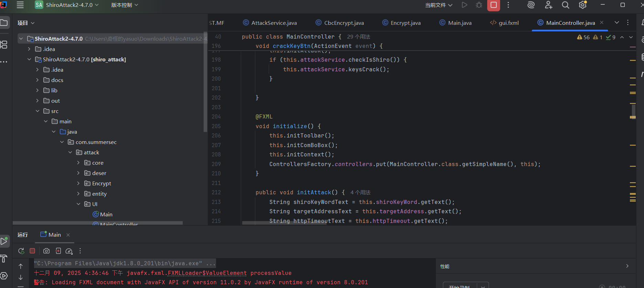Open the main hamburger menu
Image resolution: width=644 pixels, height=288 pixels.
click(x=20, y=5)
